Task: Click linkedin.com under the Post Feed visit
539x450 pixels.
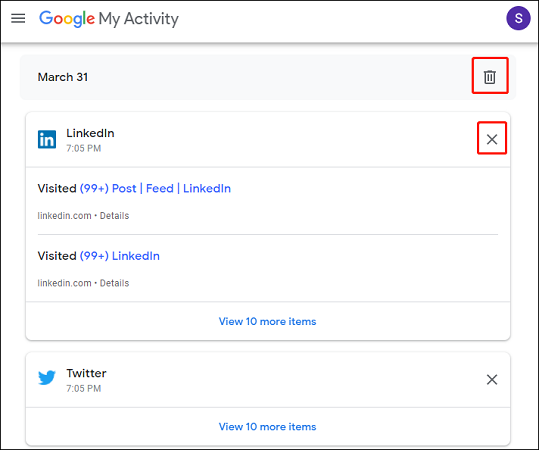Action: coord(64,216)
